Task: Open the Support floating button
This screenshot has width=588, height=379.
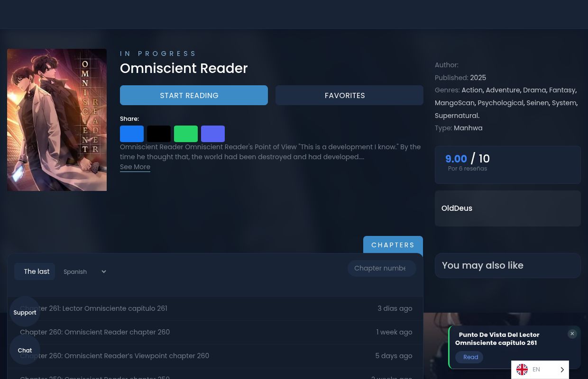Action: (x=25, y=312)
